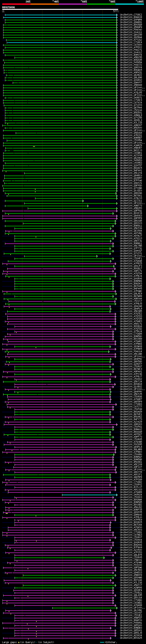The image size is (146, 644).
Task: Click the cyan ~100% identity legend segment
Action: pos(130,4)
